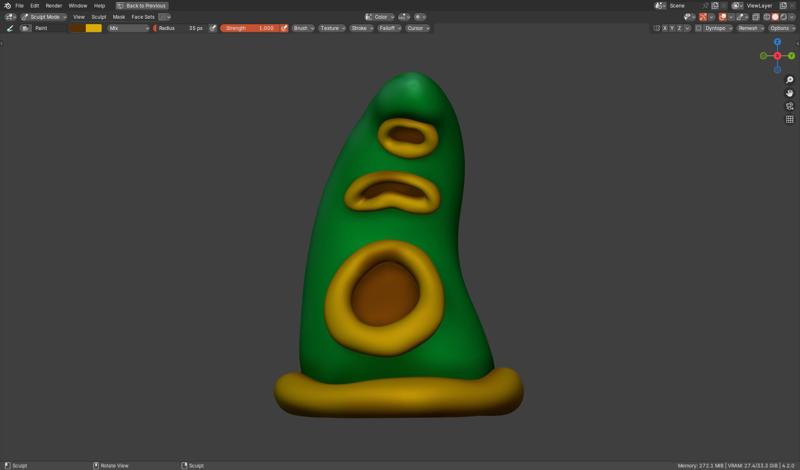Expand the Brush settings popover
This screenshot has height=470, width=800.
click(x=303, y=28)
